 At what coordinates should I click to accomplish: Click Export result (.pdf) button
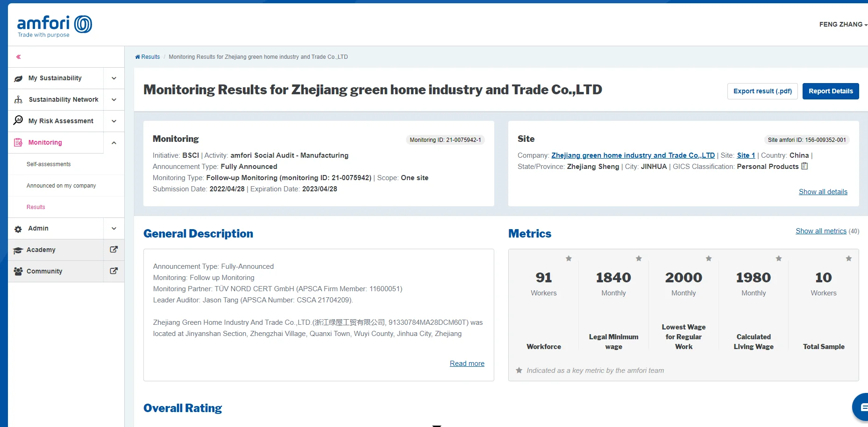(x=762, y=91)
